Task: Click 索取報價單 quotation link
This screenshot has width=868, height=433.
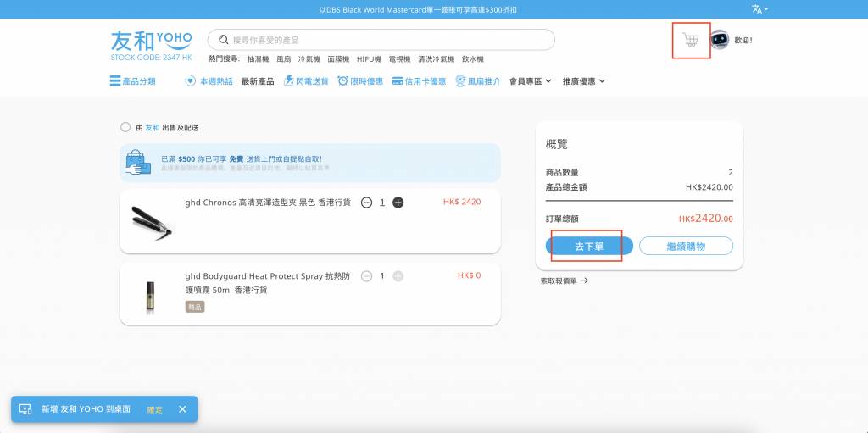Action: pos(564,280)
